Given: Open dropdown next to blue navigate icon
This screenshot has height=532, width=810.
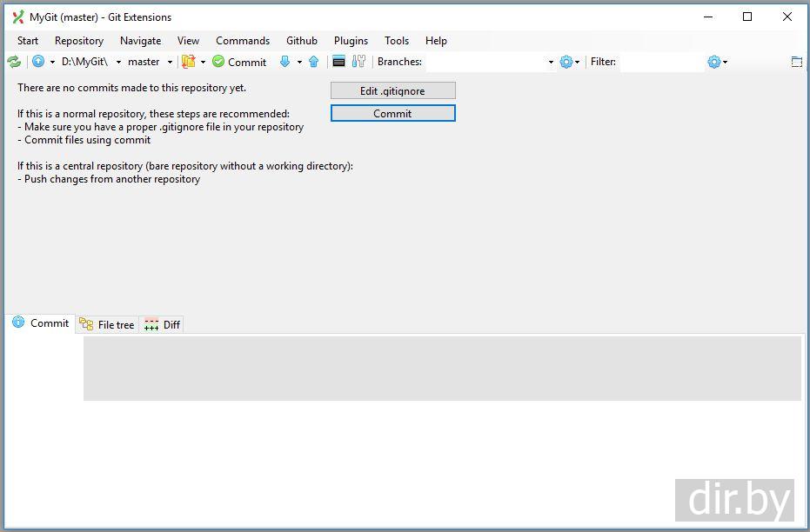Looking at the screenshot, I should click(x=52, y=62).
